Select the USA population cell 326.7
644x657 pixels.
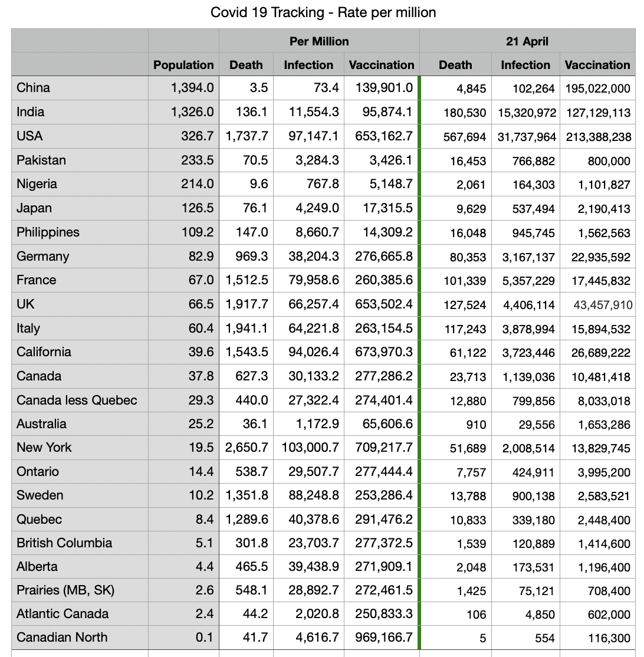[197, 136]
